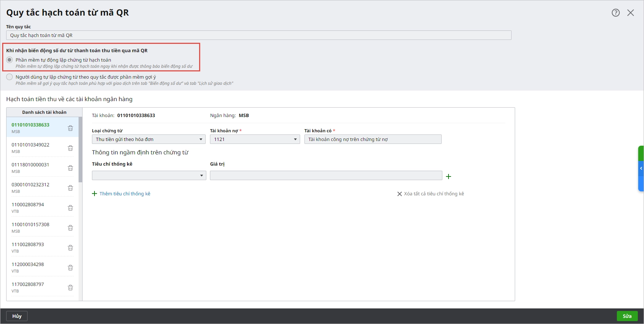644x324 pixels.
Task: Click 'Xóa tất cả tiêu chí thống kê'
Action: (430, 194)
